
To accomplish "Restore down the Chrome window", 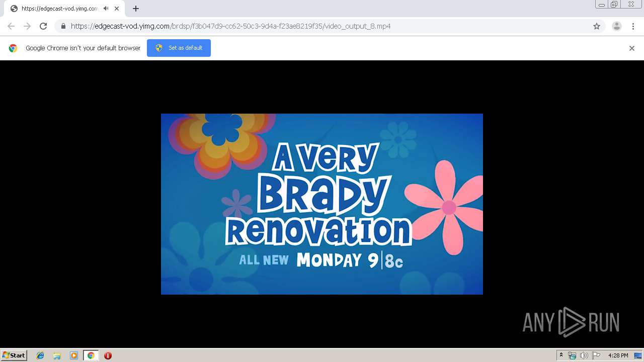I will pos(614,4).
